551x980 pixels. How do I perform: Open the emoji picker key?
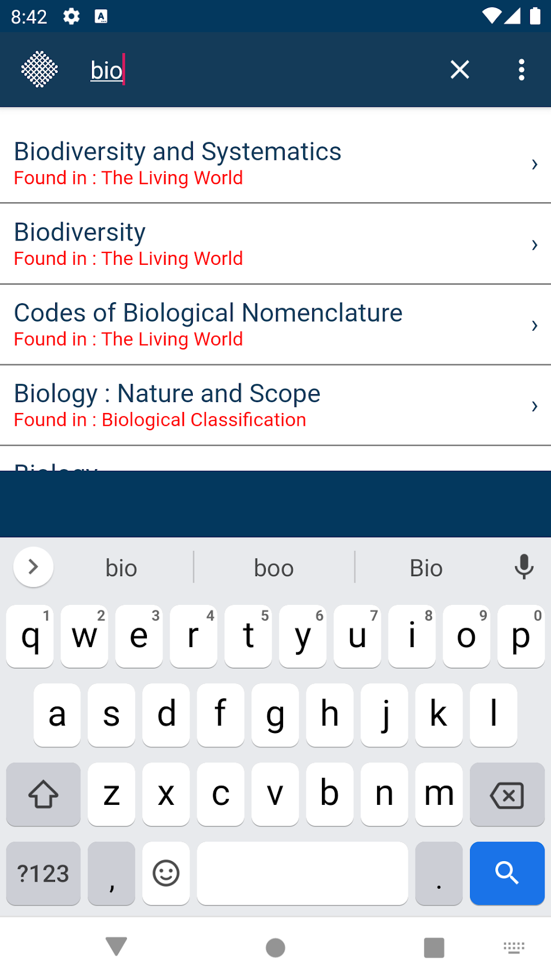(x=166, y=873)
